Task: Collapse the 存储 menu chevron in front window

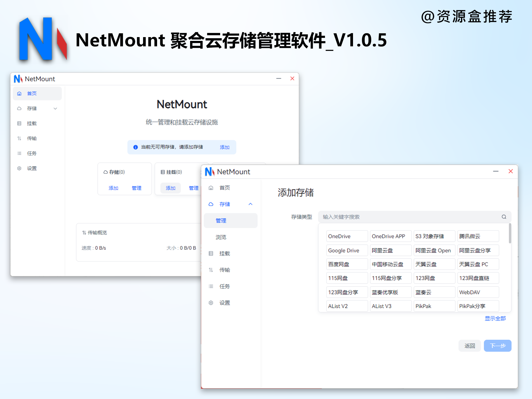Action: (x=251, y=204)
